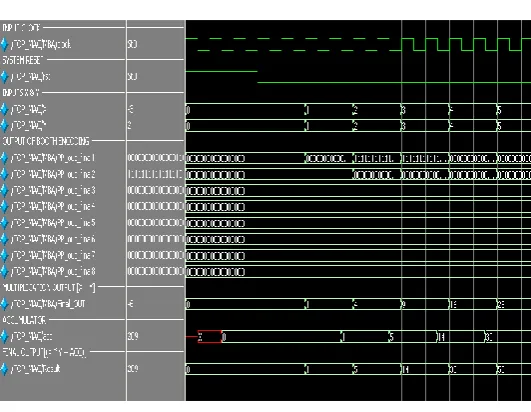
Task: Select PP_out_line4 signal diamond icon
Action: 4,207
